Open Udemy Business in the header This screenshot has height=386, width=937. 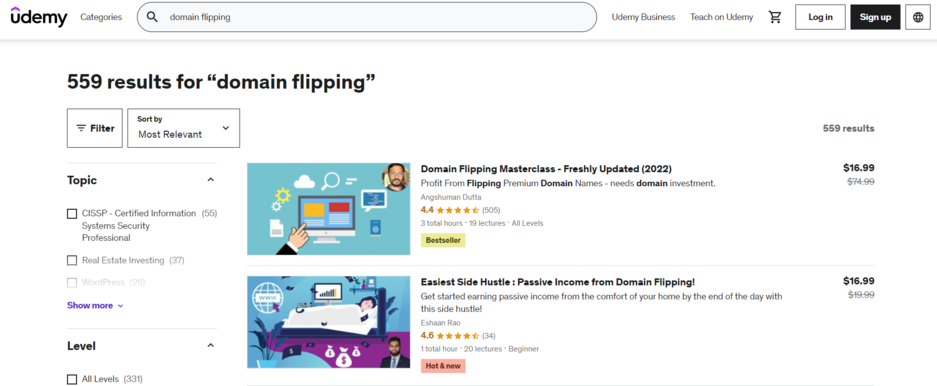click(x=643, y=17)
